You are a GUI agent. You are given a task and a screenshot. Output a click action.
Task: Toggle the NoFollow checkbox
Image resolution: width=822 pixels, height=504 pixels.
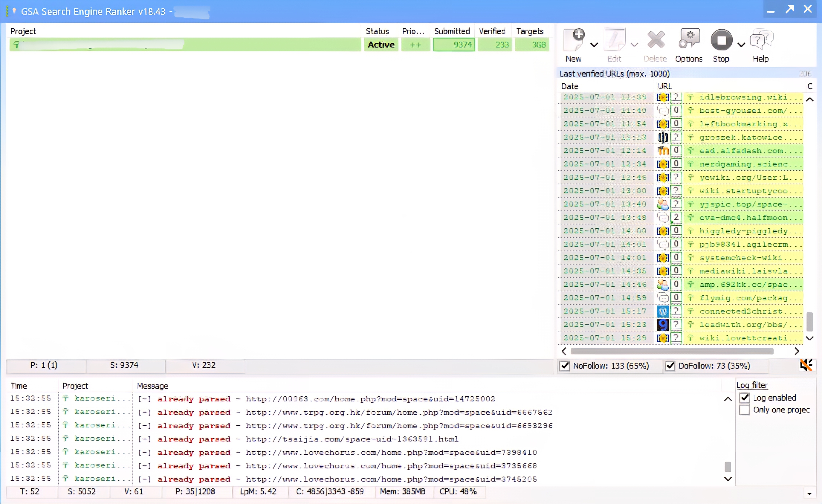pos(564,366)
